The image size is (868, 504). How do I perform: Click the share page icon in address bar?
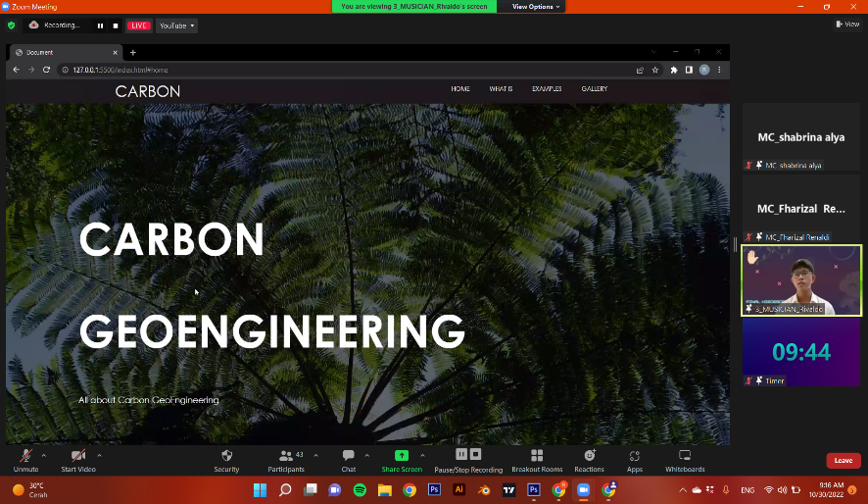[640, 70]
